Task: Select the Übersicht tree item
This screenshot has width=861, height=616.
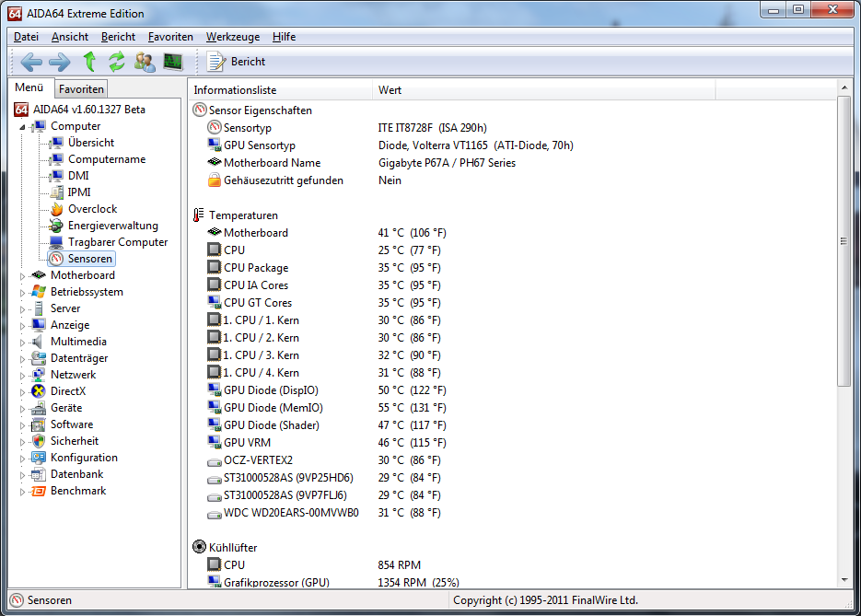Action: click(91, 143)
